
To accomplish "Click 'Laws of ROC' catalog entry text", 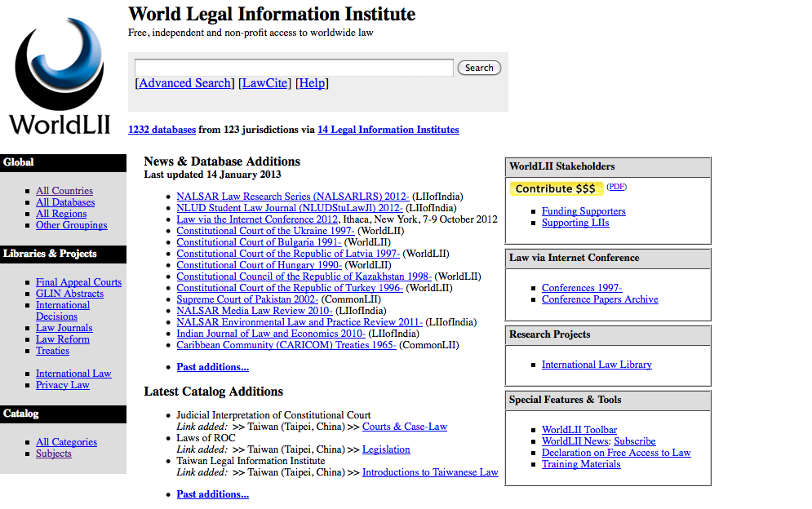I will tap(206, 437).
